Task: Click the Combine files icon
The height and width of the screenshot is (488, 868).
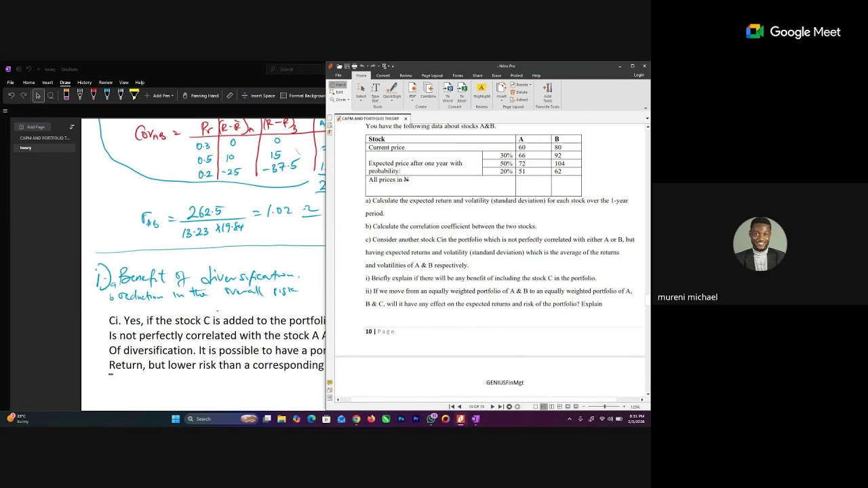Action: (428, 91)
